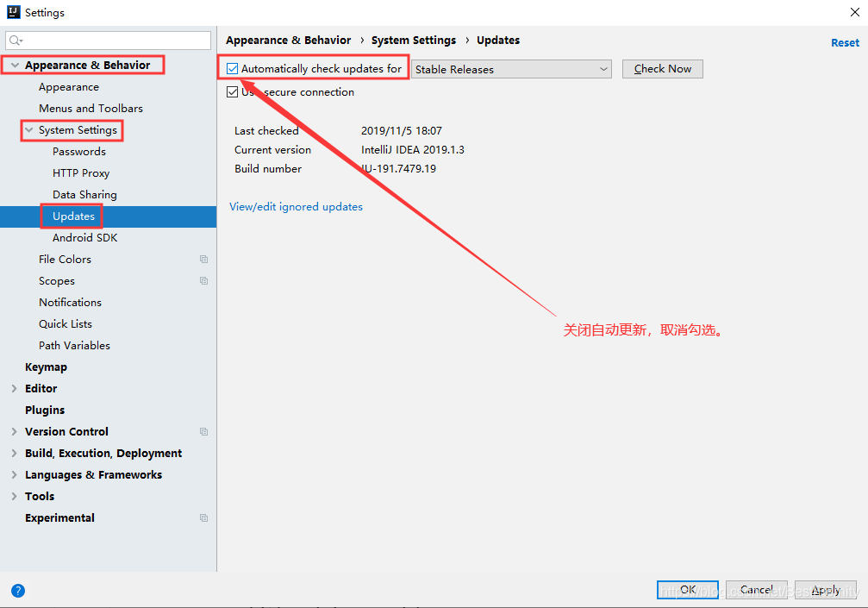
Task: Toggle Use secure connection checkbox
Action: tap(233, 92)
